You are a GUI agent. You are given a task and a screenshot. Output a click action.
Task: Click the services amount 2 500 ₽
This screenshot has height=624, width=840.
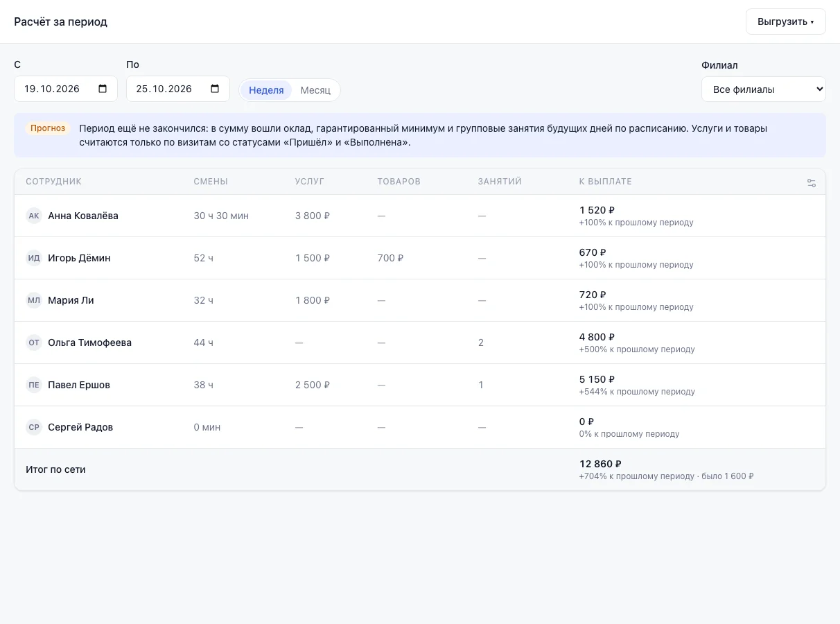coord(313,385)
